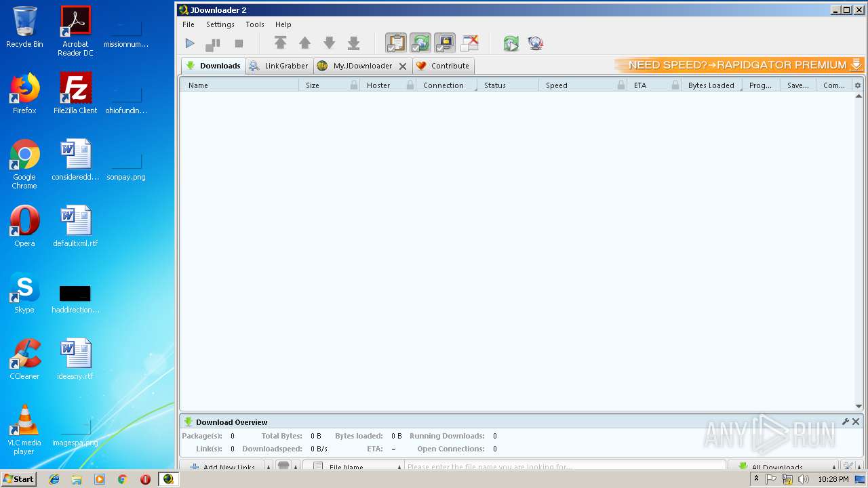
Task: Toggle premium accounts usage
Action: point(445,43)
